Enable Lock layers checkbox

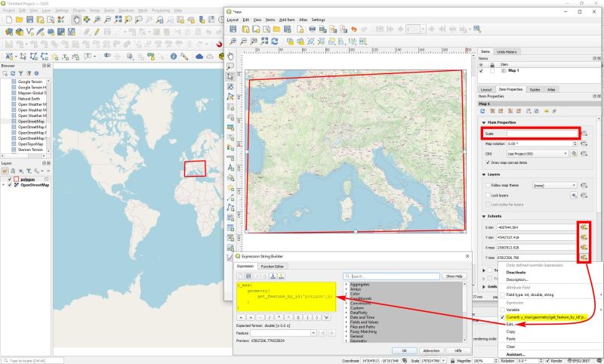(488, 196)
